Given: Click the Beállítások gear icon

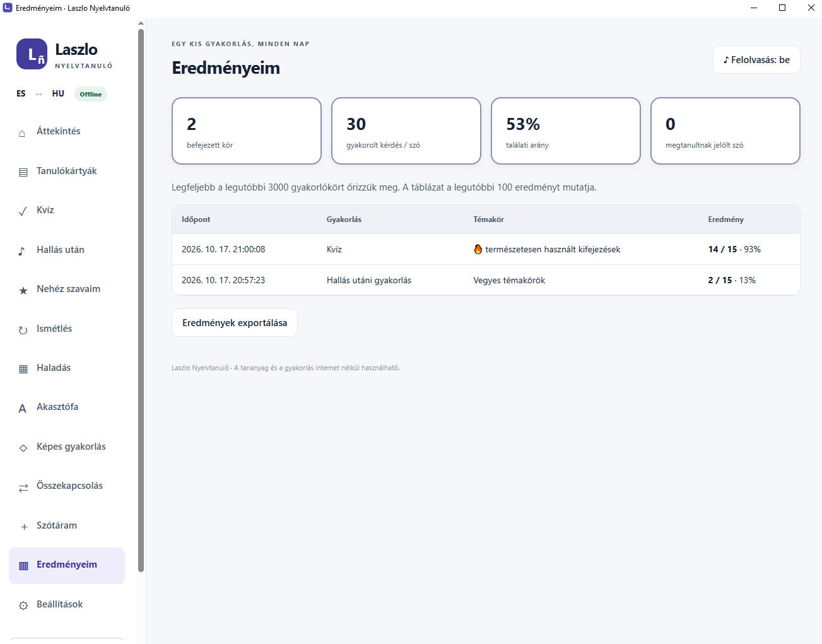Looking at the screenshot, I should (x=23, y=606).
